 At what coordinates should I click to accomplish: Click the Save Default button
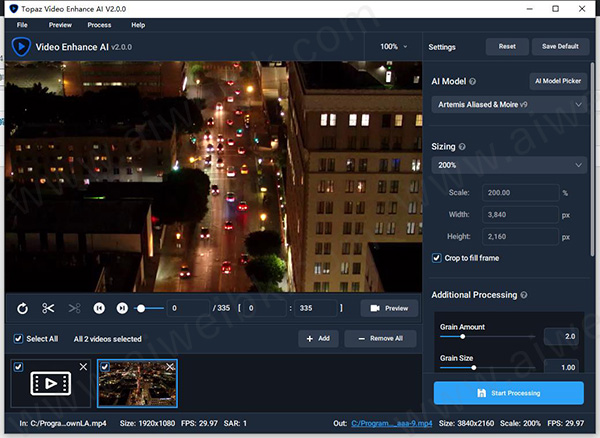pos(560,47)
